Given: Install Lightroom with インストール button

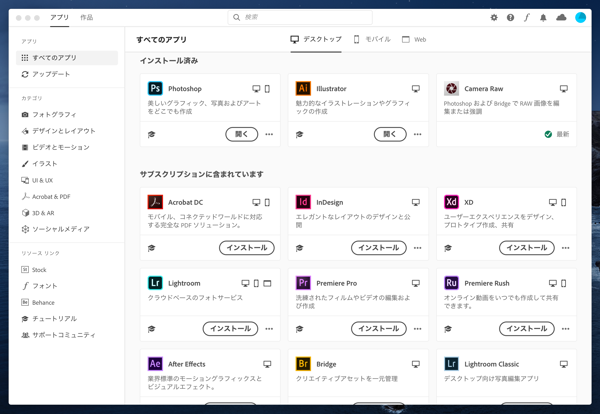Looking at the screenshot, I should pos(230,329).
